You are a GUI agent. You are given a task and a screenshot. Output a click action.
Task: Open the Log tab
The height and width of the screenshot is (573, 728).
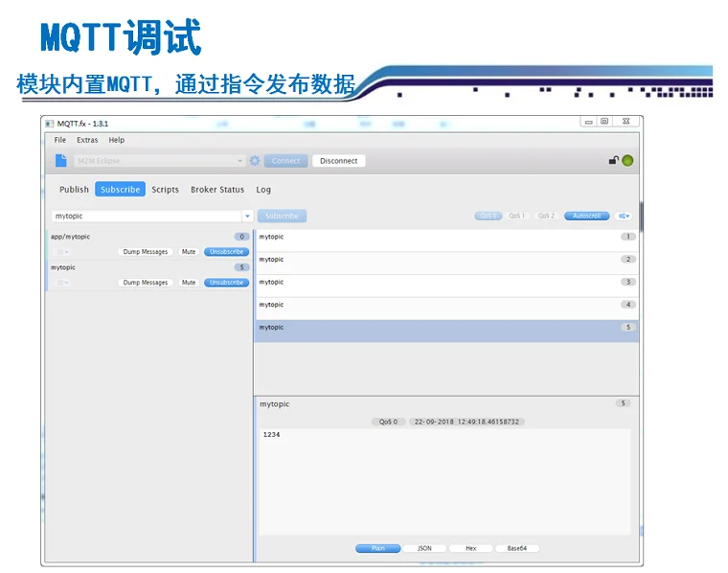click(x=263, y=190)
